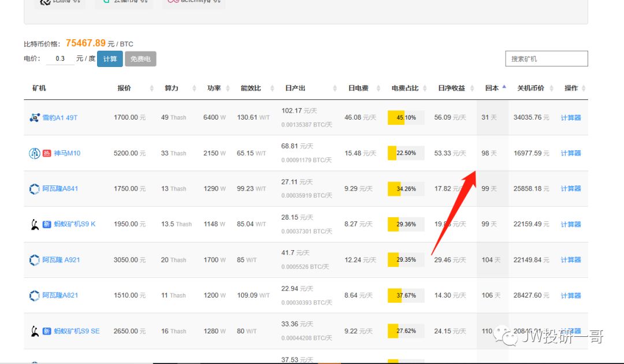This screenshot has width=624, height=364.
Task: Click the sort arrows of the 日净收益 column
Action: coord(472,88)
